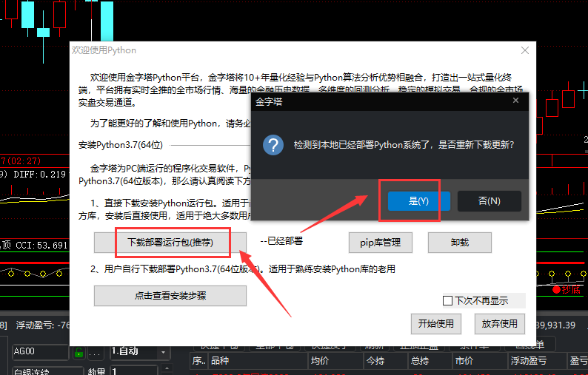Click 否(N) to decline the update
588x375 pixels.
[489, 201]
